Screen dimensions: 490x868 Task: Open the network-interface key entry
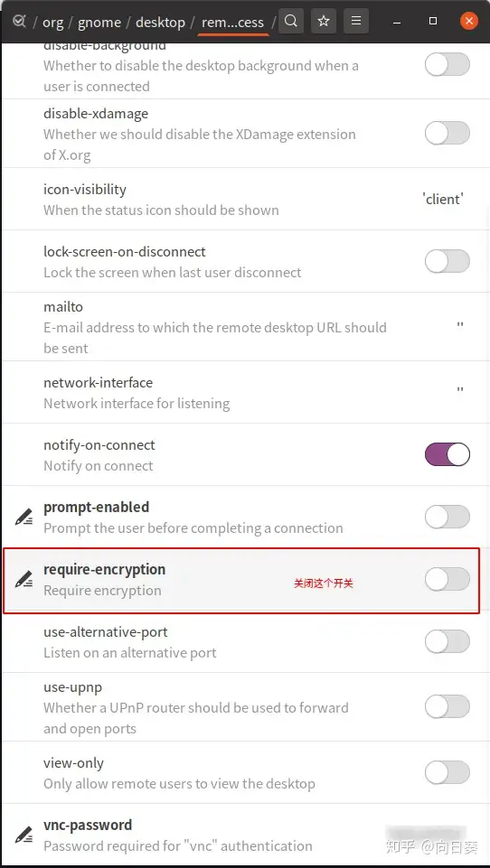[245, 392]
